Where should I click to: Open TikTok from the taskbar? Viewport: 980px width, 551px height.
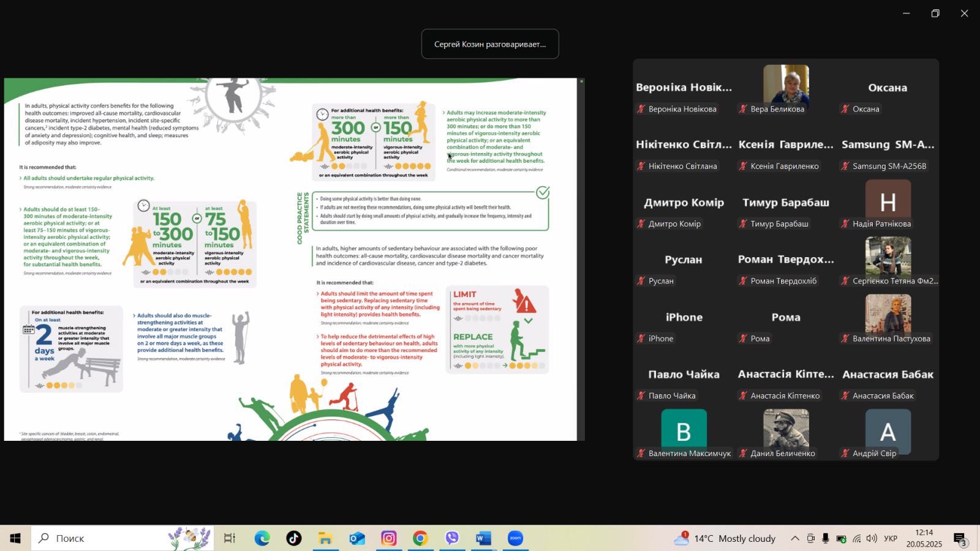point(293,538)
